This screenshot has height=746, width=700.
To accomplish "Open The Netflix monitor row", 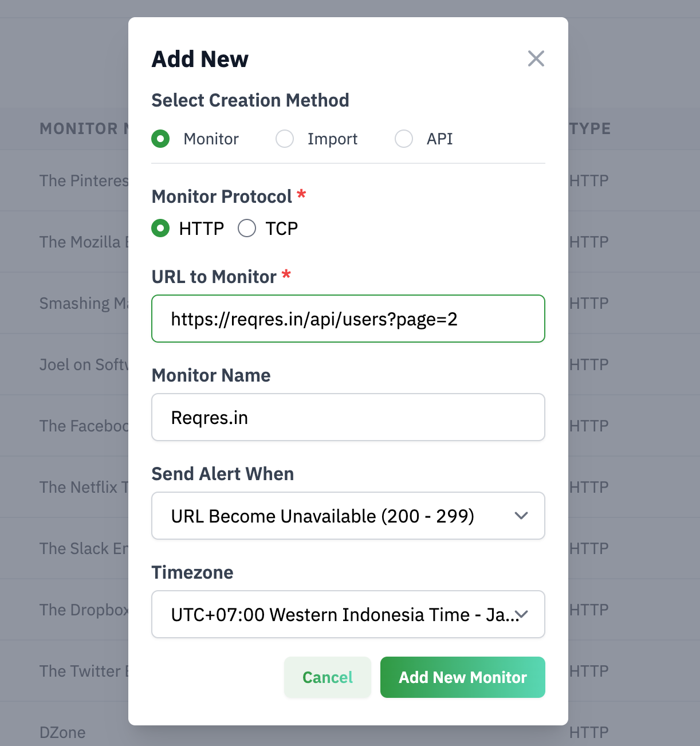I will (x=83, y=487).
